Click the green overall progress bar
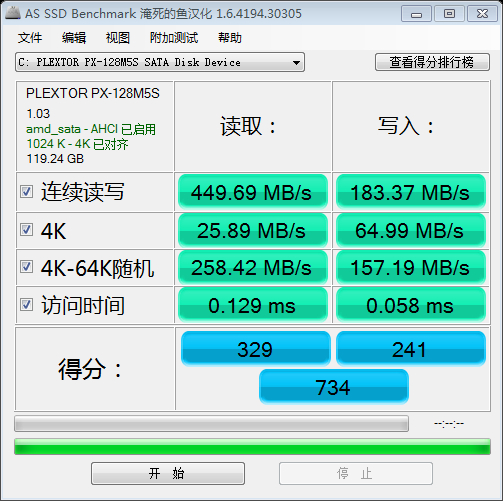The width and height of the screenshot is (503, 501). click(x=252, y=447)
